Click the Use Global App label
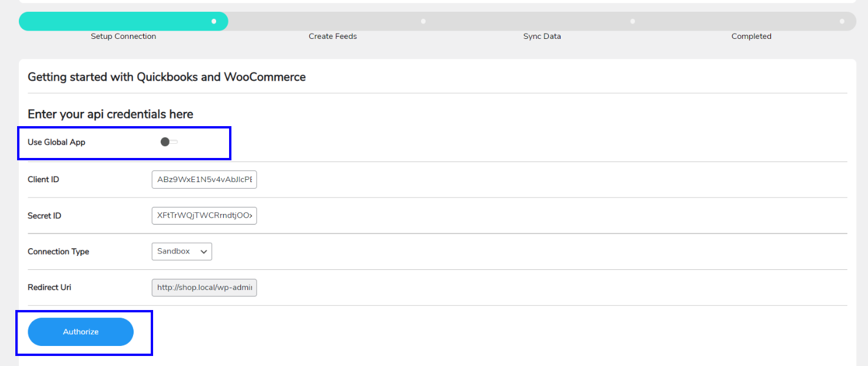 [x=57, y=142]
